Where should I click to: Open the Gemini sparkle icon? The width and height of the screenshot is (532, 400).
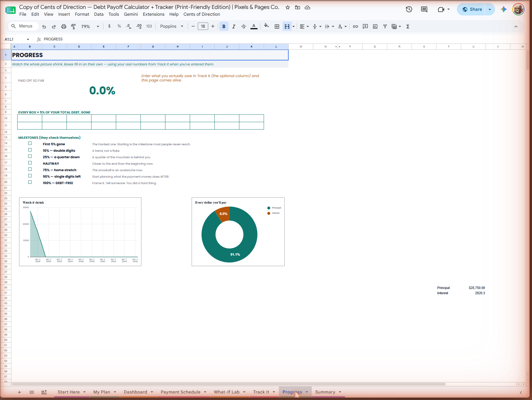tap(504, 9)
